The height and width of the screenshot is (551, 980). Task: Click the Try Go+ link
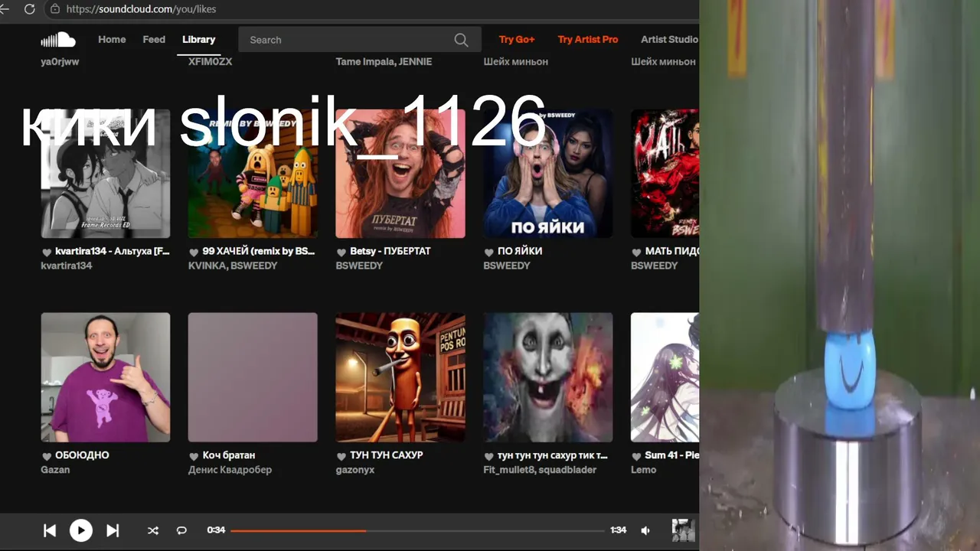[x=517, y=40]
